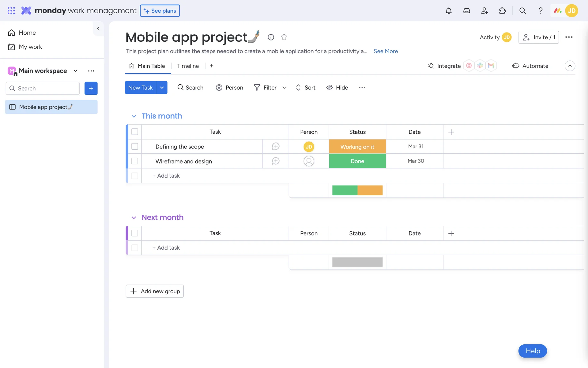Add update to Defining the scope
Screen dimensions: 588x368
point(276,147)
